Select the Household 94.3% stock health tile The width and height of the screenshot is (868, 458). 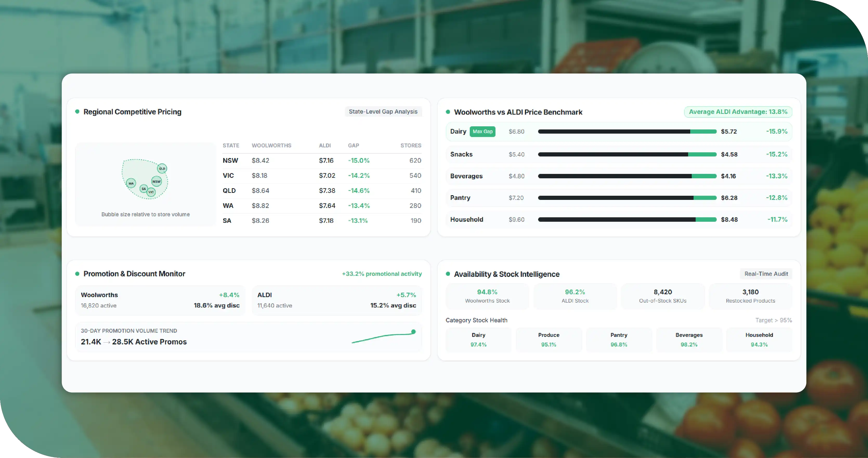(759, 340)
